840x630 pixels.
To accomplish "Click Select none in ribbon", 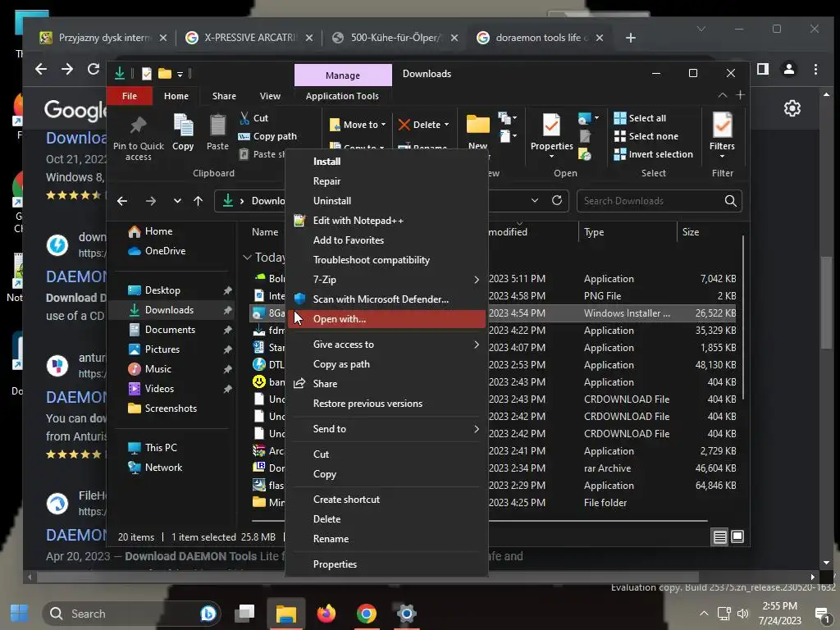I will [x=646, y=136].
